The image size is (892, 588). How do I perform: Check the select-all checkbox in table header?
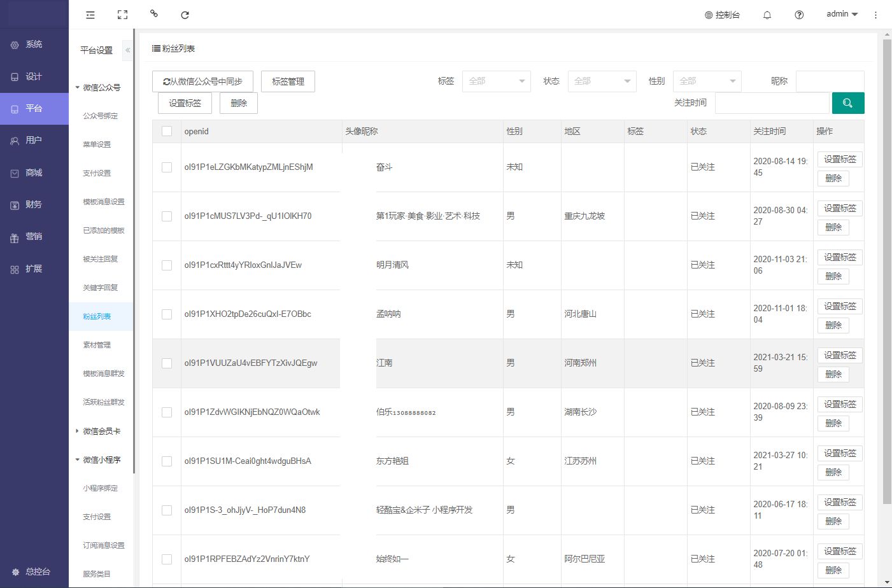tap(167, 131)
